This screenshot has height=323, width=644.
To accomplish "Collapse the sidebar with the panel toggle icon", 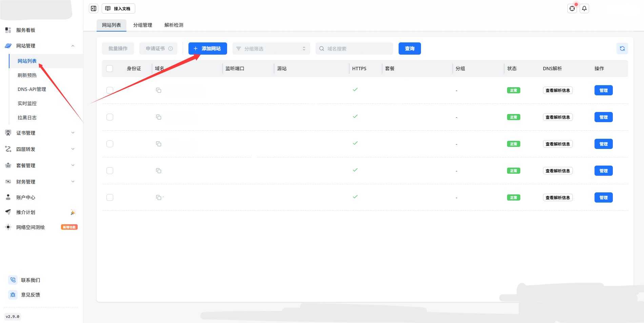I will [x=94, y=8].
